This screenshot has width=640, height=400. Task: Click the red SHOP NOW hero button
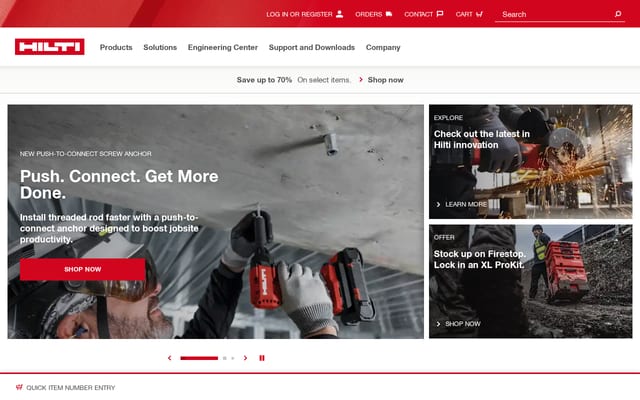(x=82, y=269)
